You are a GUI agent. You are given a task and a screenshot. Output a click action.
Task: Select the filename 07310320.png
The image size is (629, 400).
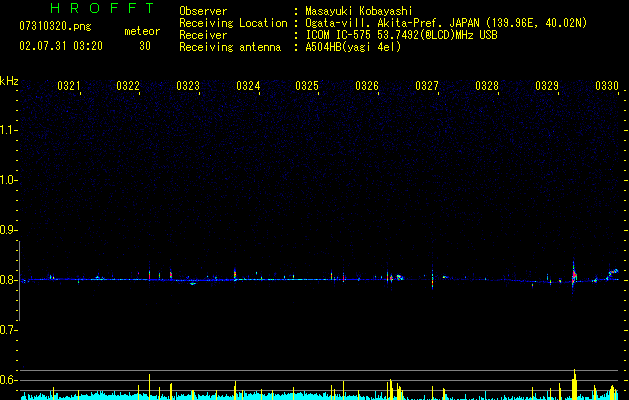(55, 27)
